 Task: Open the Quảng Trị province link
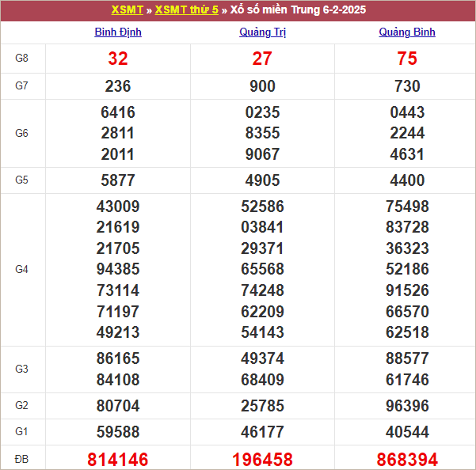[263, 32]
